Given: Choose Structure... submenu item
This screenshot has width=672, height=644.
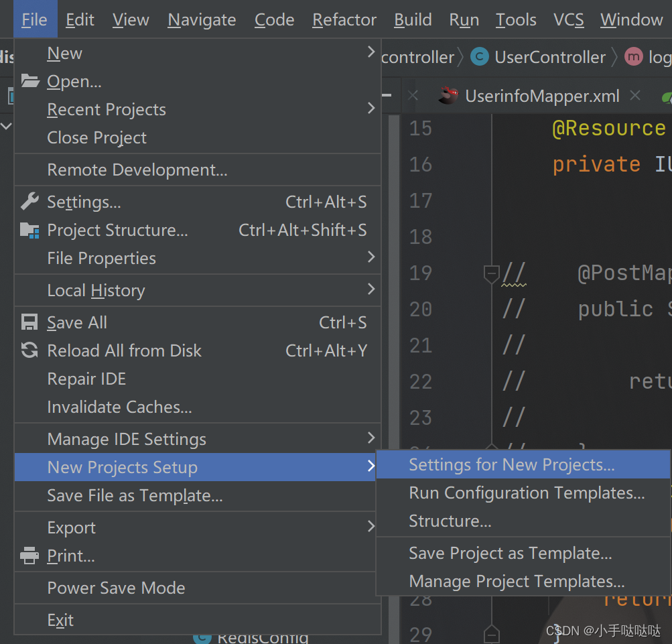Looking at the screenshot, I should coord(523,521).
